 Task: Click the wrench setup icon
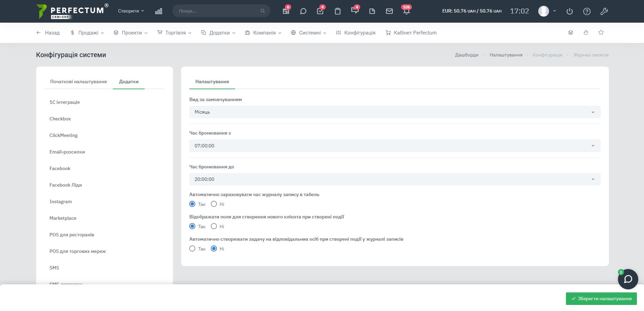[604, 11]
